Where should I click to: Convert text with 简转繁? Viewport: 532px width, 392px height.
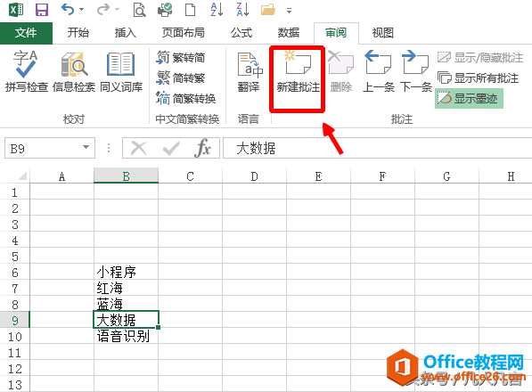pyautogui.click(x=181, y=78)
